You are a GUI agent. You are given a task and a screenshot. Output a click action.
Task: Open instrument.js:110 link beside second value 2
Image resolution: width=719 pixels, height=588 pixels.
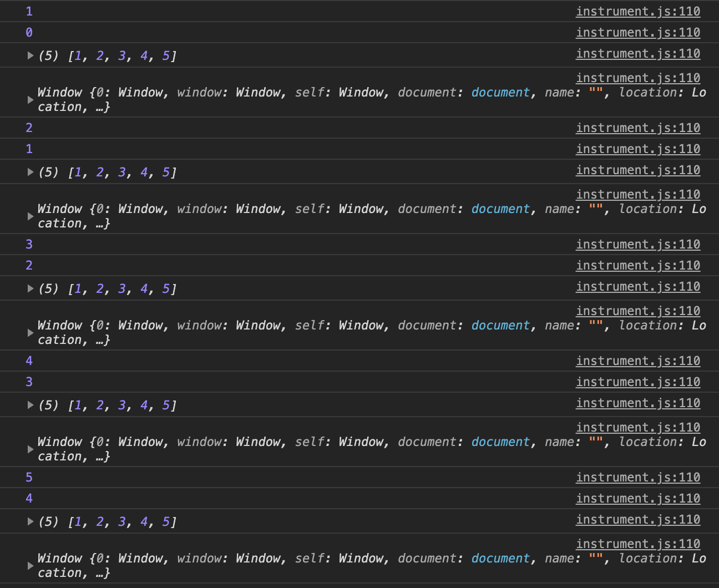[x=638, y=265]
